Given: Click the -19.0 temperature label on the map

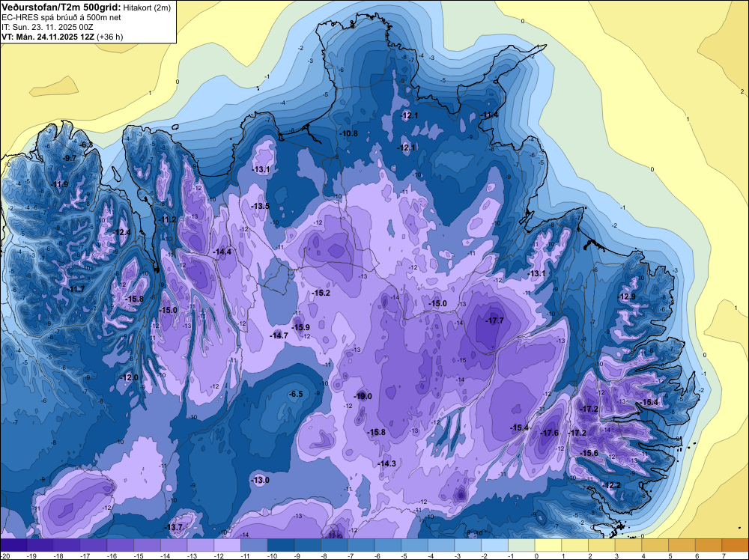Looking at the screenshot, I should coord(363,396).
